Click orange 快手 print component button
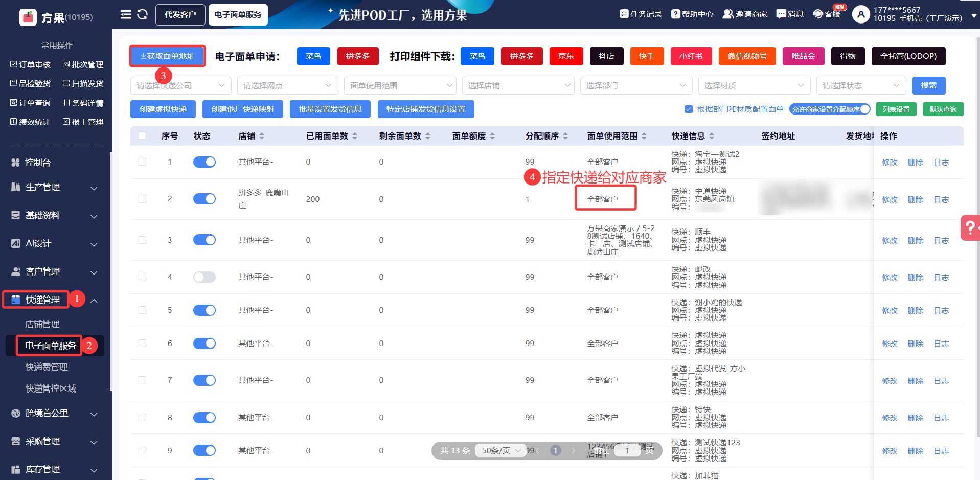Viewport: 980px width, 480px height. click(x=647, y=56)
